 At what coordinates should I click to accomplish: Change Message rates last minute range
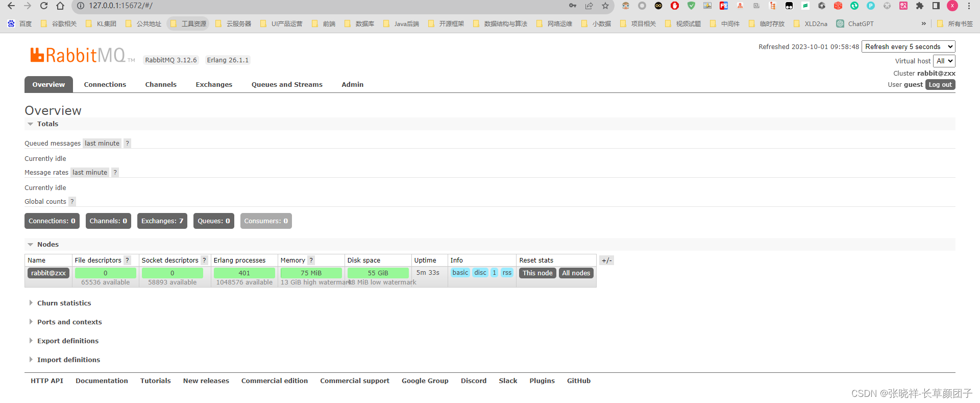[x=90, y=173]
